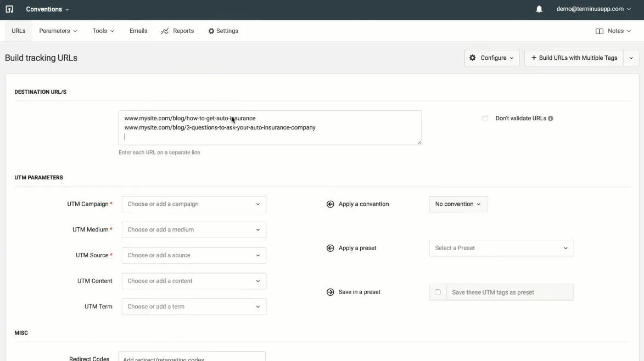Expand the No convention dropdown
644x361 pixels.
(458, 204)
